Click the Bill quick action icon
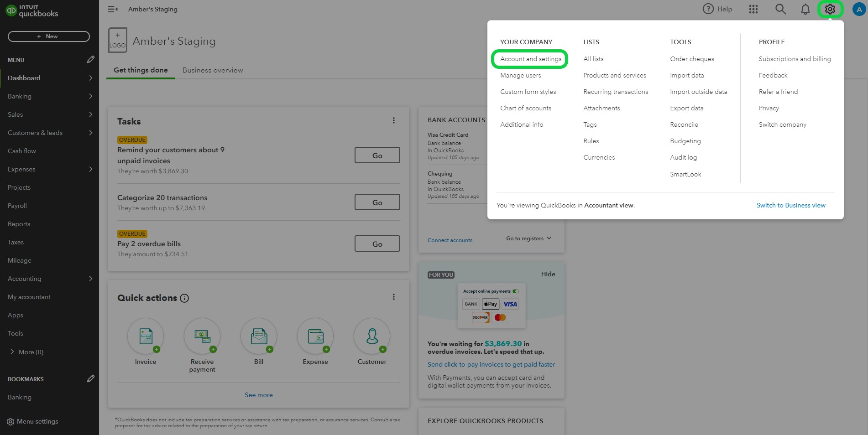Image resolution: width=868 pixels, height=435 pixels. coord(259,337)
